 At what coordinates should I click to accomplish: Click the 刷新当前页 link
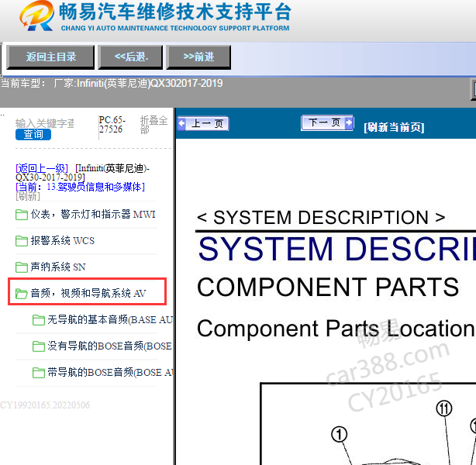394,127
